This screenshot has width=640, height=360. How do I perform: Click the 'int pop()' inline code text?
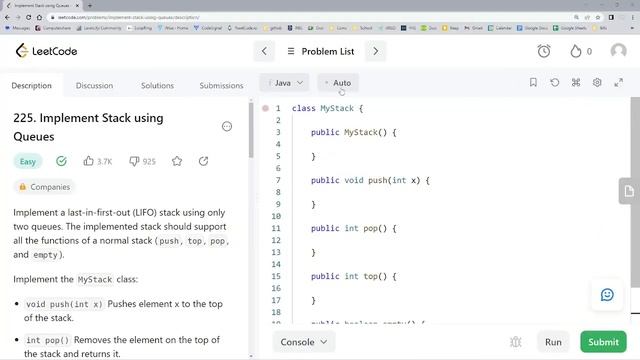pyautogui.click(x=48, y=340)
